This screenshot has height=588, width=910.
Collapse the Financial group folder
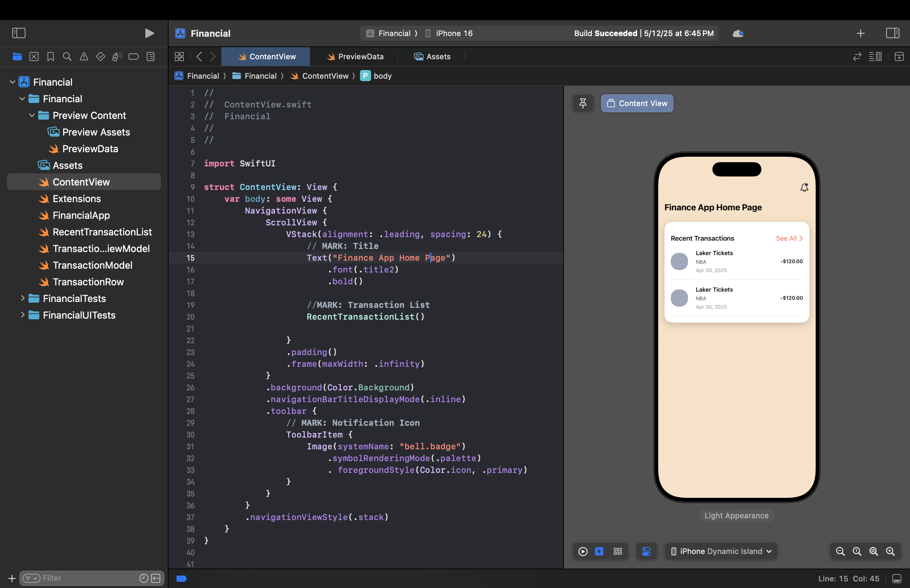tap(22, 98)
